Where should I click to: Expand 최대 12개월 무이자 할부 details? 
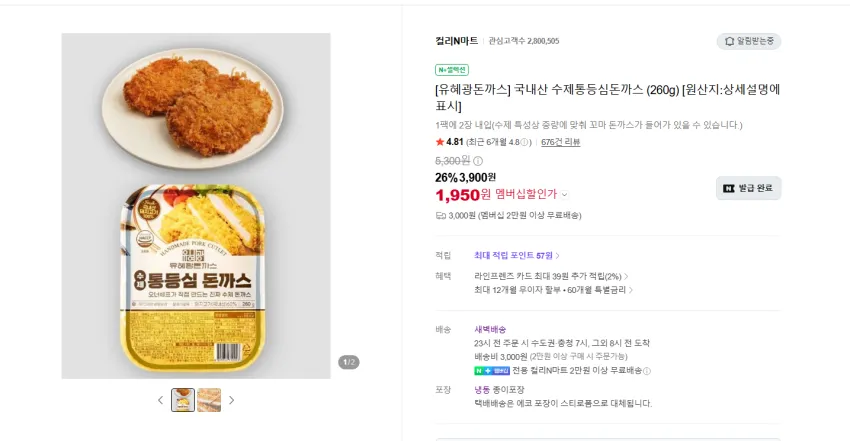coord(553,290)
